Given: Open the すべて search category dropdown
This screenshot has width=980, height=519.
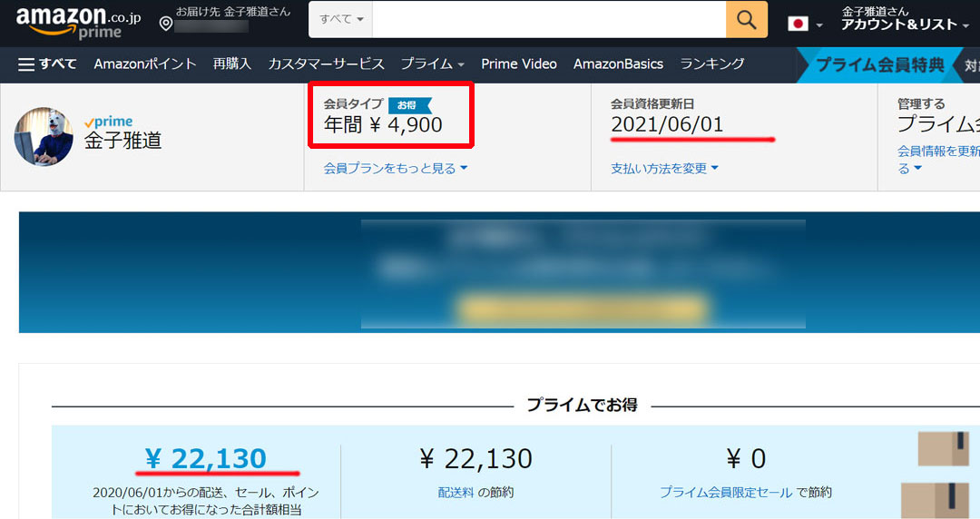Looking at the screenshot, I should pos(340,19).
